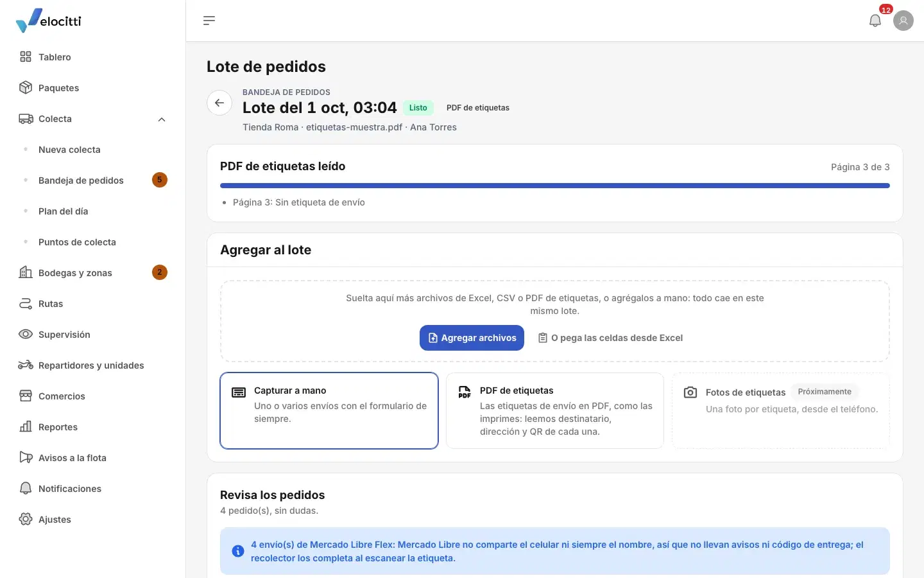Click the Página 3 de 3 text
The image size is (924, 578).
[860, 167]
